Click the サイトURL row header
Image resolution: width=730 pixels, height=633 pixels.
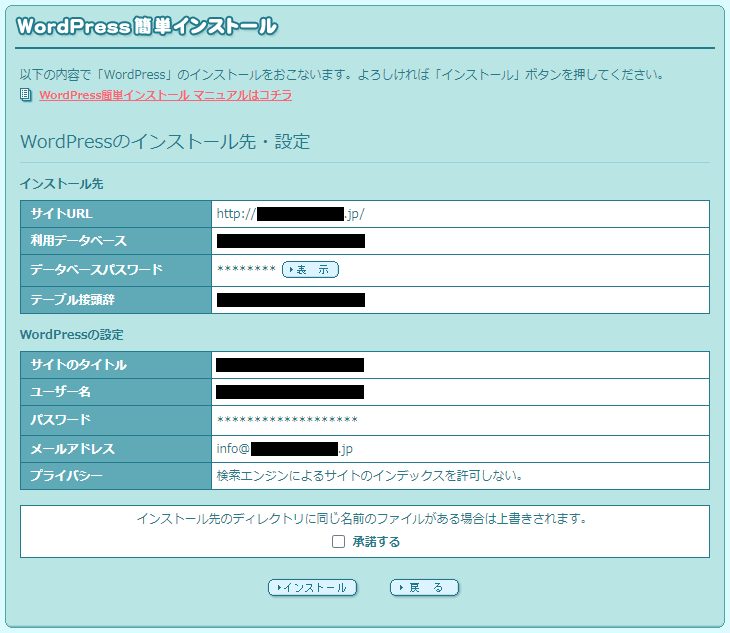pos(116,214)
